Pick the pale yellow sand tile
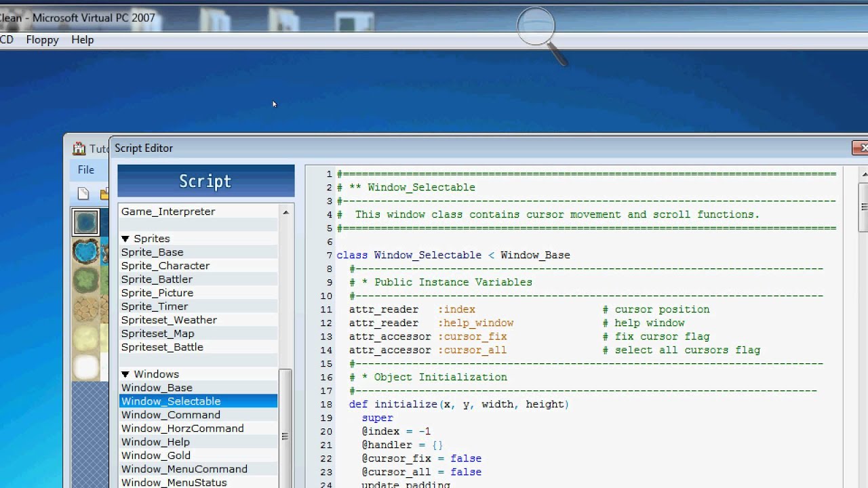Image resolution: width=868 pixels, height=488 pixels. point(86,339)
